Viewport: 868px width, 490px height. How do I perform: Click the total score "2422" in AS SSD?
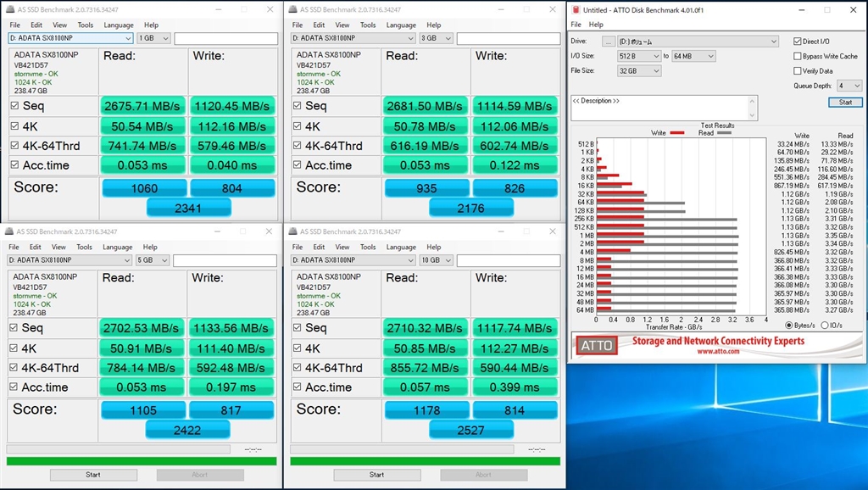click(x=187, y=430)
